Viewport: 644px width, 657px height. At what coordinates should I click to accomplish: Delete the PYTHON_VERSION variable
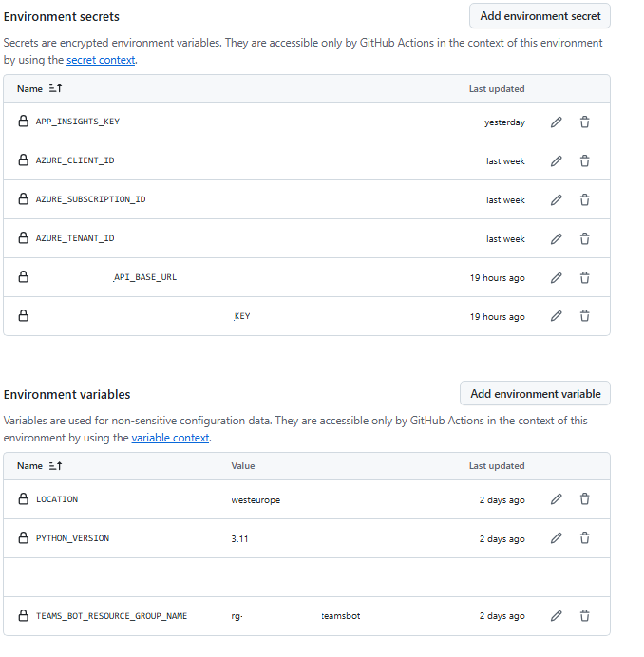pos(584,538)
